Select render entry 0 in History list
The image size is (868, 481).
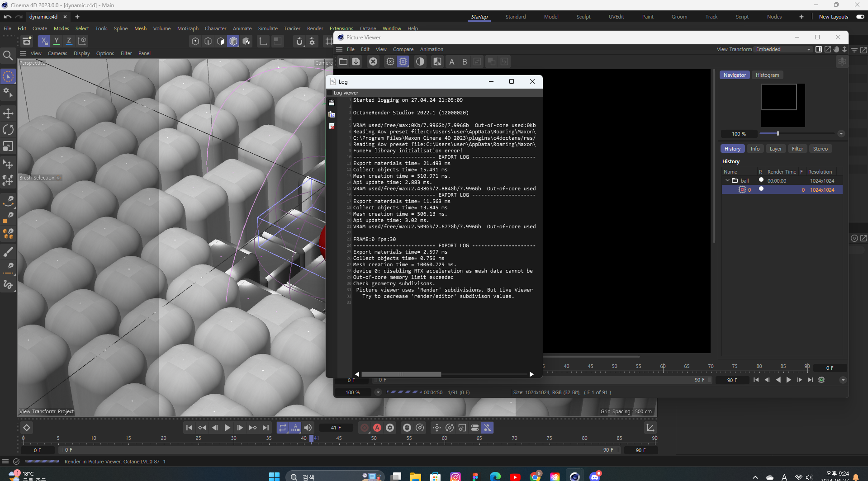click(x=782, y=190)
